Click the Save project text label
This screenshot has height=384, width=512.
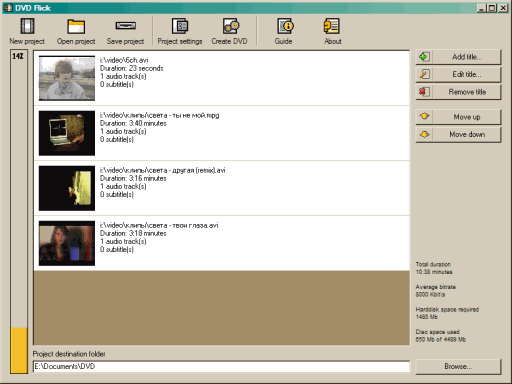(x=125, y=41)
